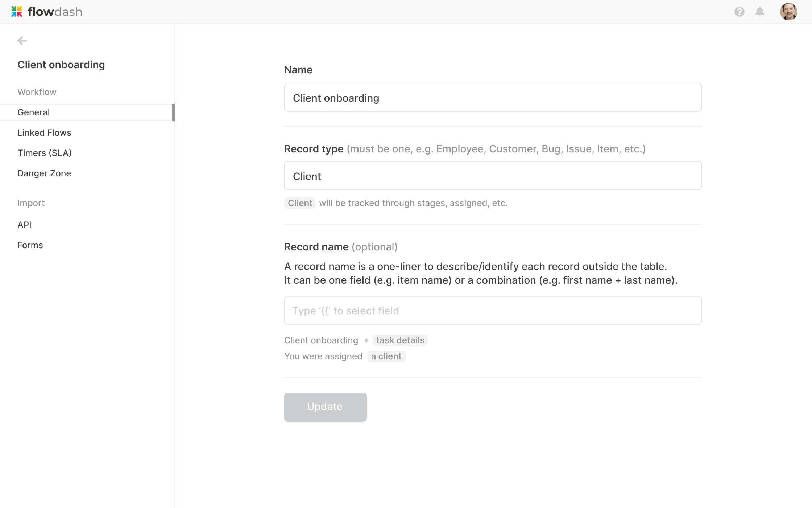Click the task details tag

(400, 340)
